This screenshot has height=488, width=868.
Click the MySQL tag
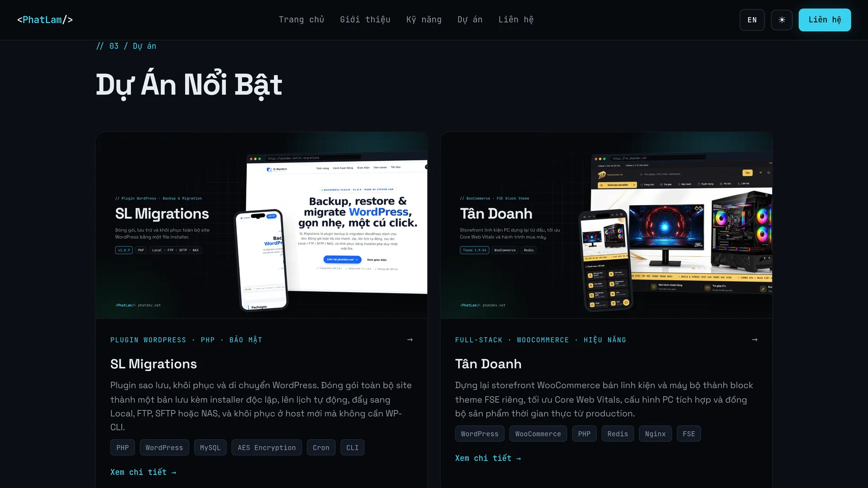210,448
